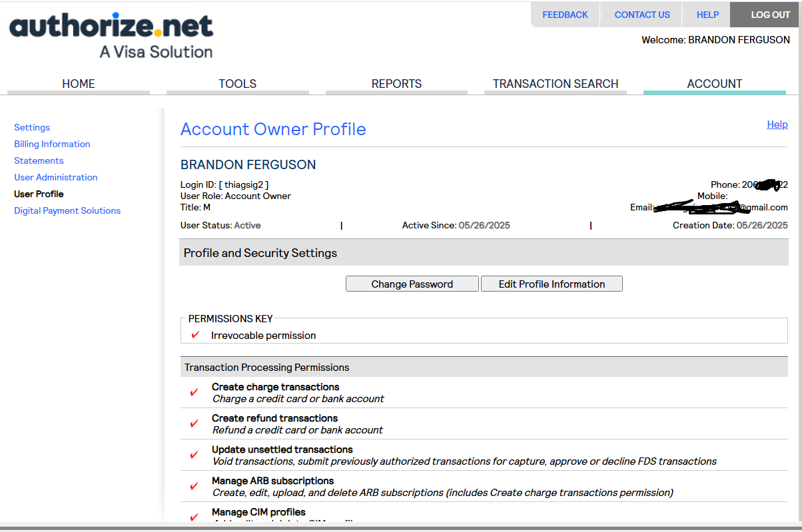Click the authorize.net logo

point(111,35)
